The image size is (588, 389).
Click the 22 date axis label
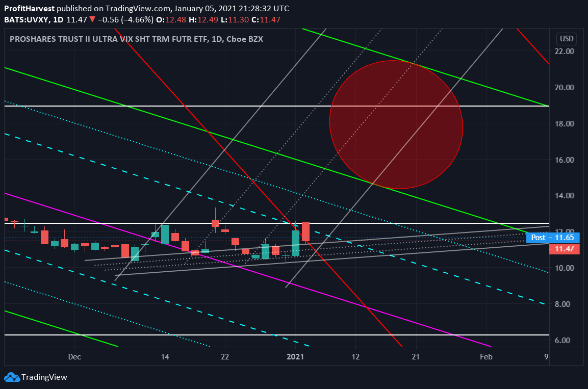click(225, 357)
